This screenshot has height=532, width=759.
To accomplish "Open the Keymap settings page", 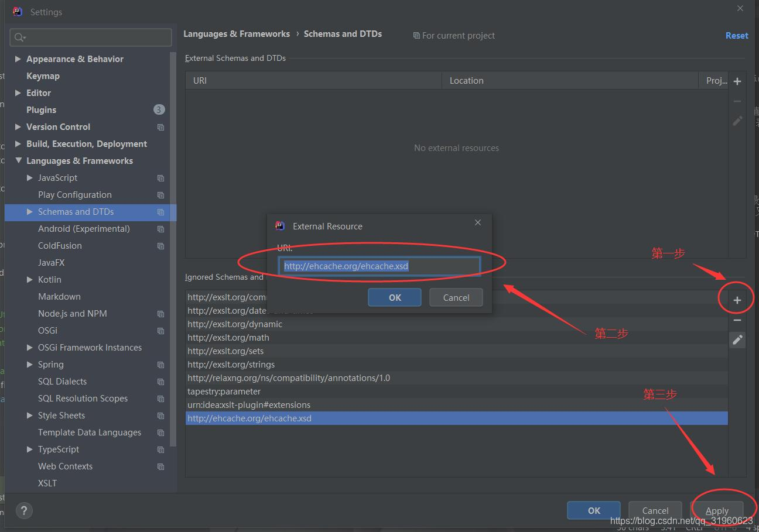I will click(43, 76).
